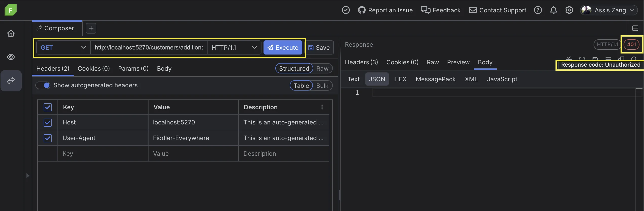
Task: Switch headers editor to Table mode
Action: [301, 86]
